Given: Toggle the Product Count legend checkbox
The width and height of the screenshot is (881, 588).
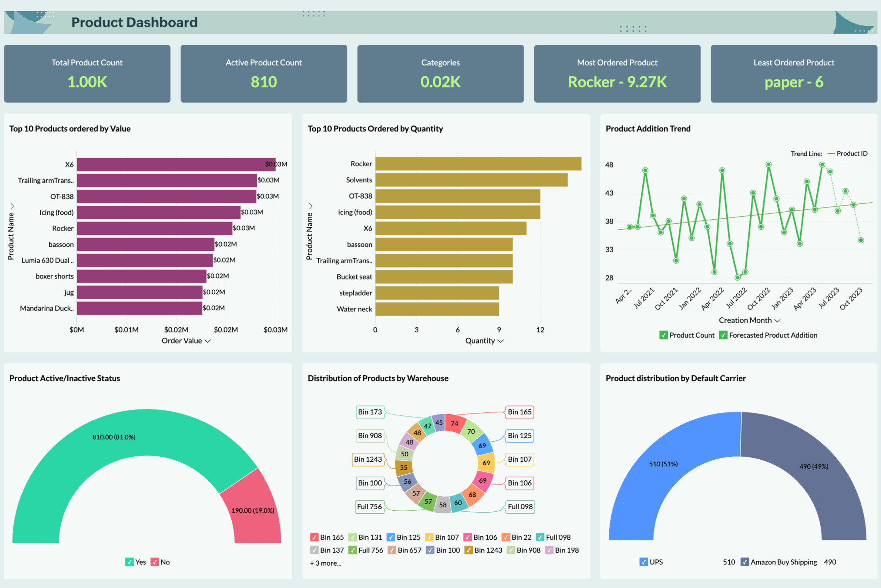Looking at the screenshot, I should [x=663, y=335].
